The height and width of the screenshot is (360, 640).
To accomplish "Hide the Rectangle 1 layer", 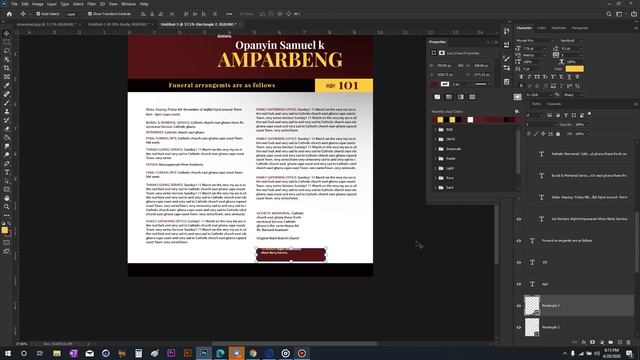I will point(519,327).
